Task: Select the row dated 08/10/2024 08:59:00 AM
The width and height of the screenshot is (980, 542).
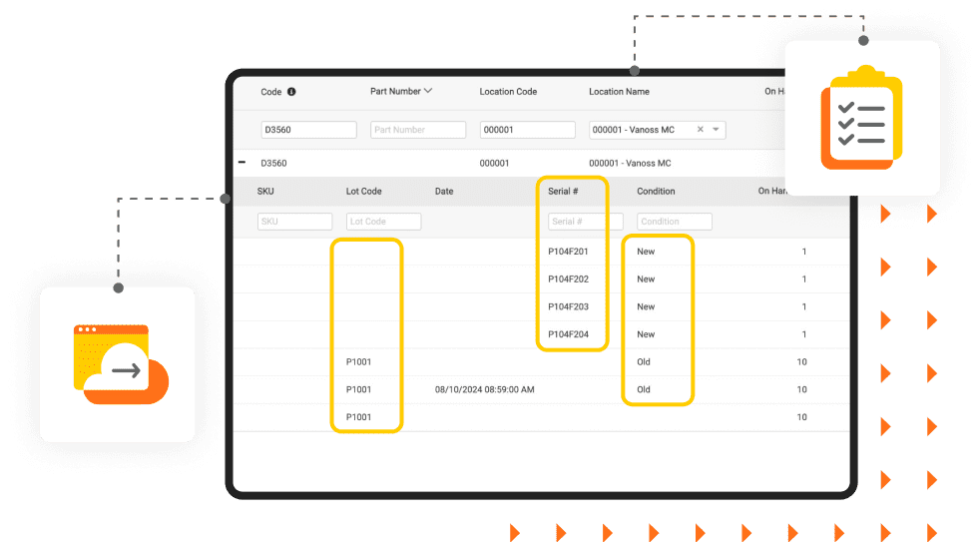Action: tap(484, 389)
